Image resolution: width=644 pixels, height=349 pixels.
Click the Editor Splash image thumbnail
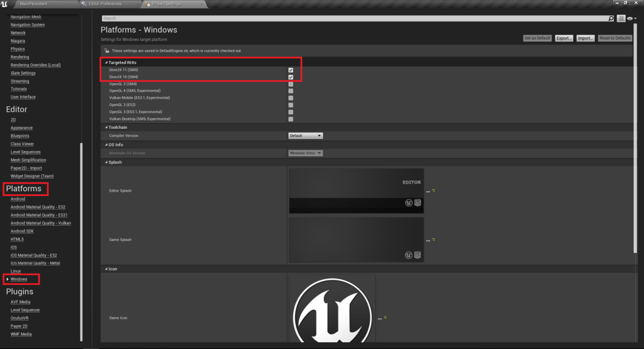[356, 191]
